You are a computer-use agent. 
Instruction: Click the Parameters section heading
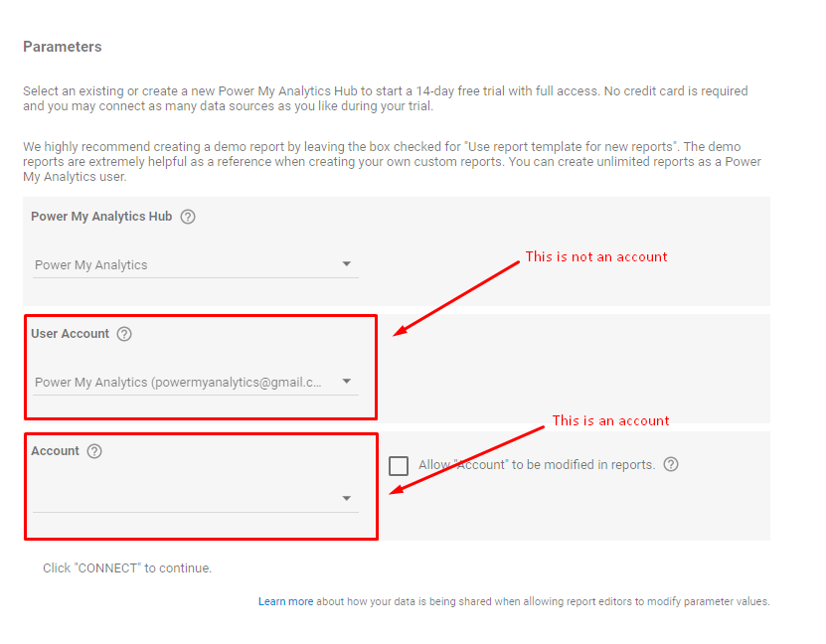[x=62, y=47]
